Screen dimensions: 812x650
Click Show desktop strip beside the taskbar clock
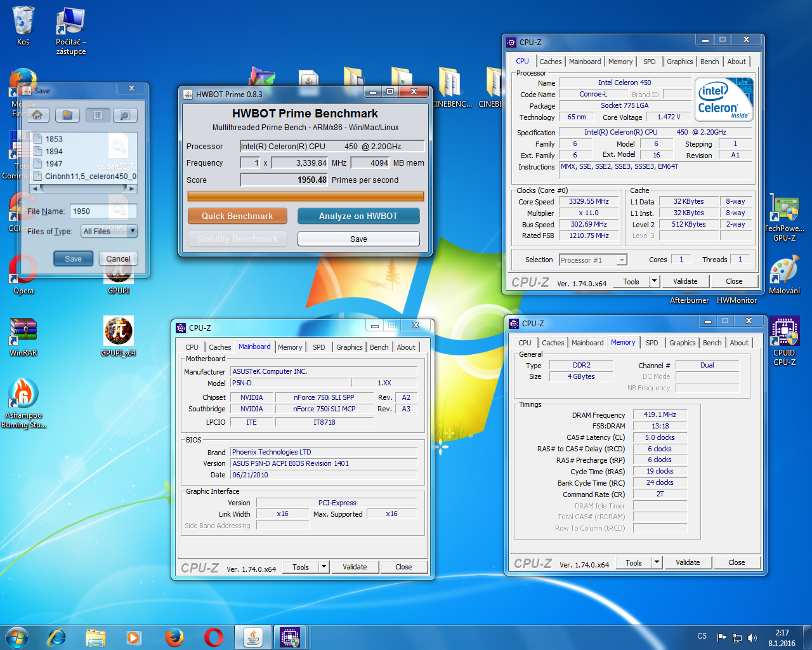(808, 637)
